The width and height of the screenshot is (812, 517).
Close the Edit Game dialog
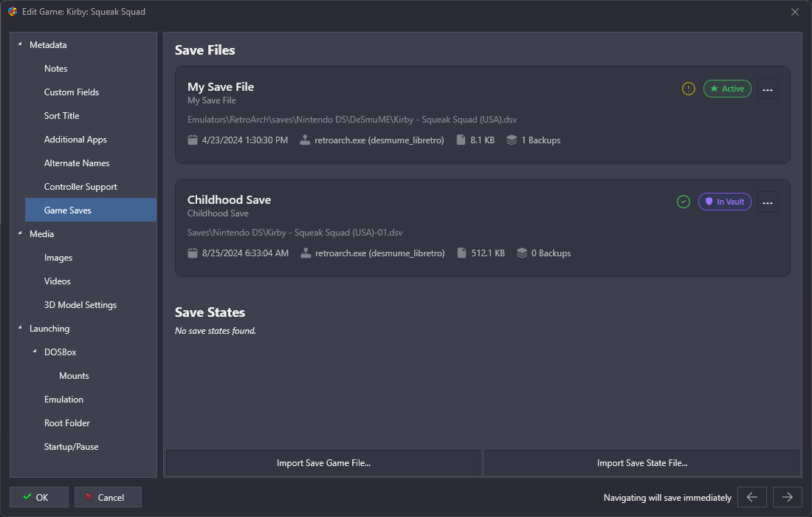(795, 12)
